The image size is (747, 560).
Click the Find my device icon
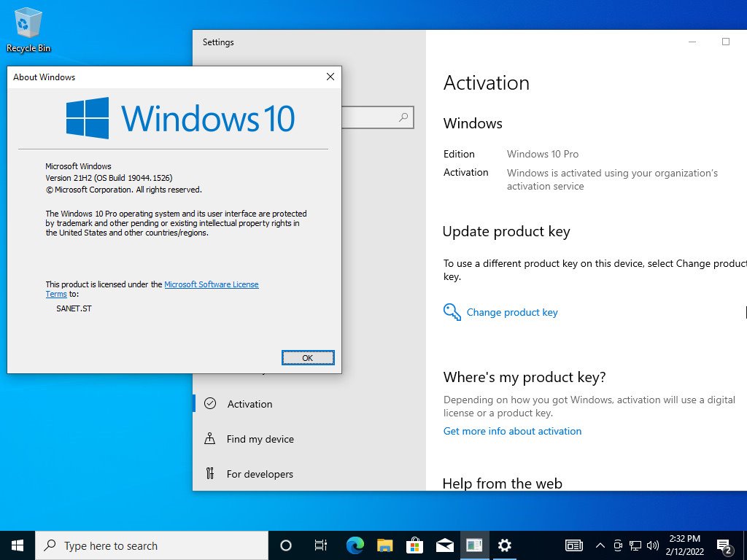click(x=209, y=438)
